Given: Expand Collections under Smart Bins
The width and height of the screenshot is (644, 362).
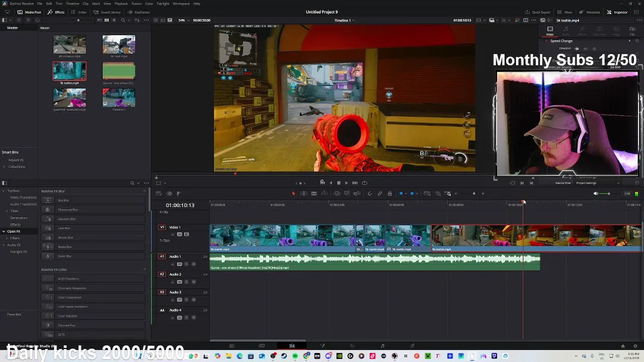Looking at the screenshot, I should tap(5, 167).
